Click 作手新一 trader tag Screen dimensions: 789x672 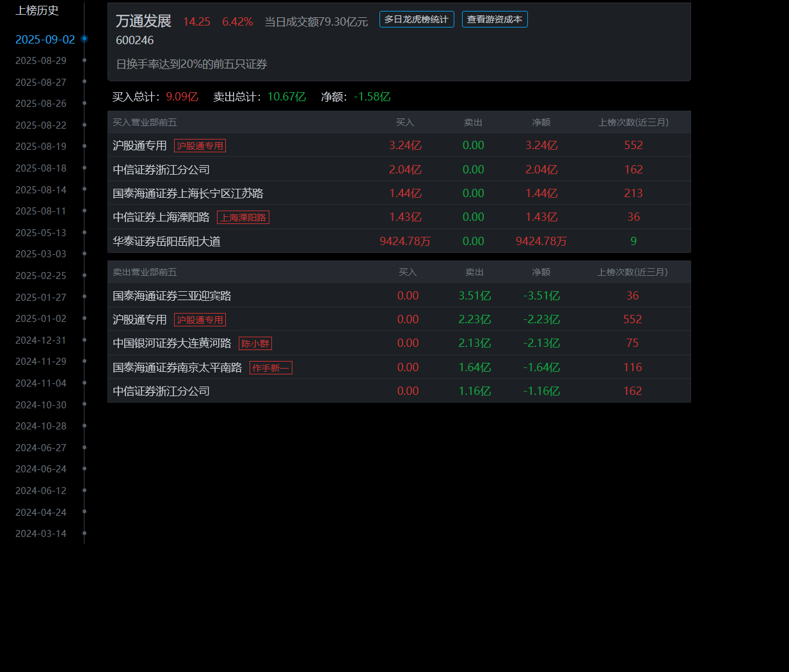(271, 368)
